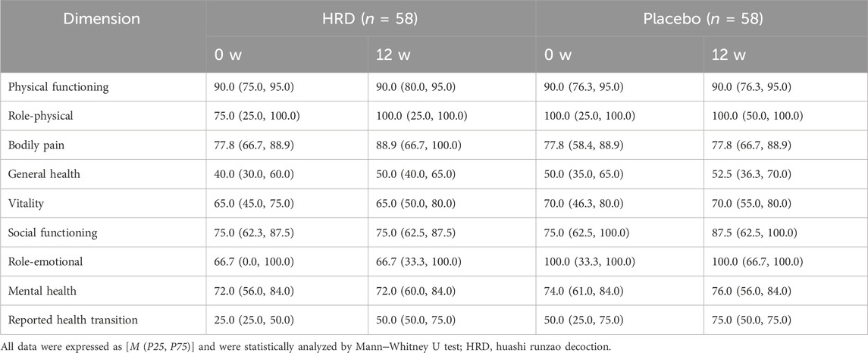Select the Physical functioning row label
Viewport: 868px width, 353px height.
pyautogui.click(x=58, y=87)
